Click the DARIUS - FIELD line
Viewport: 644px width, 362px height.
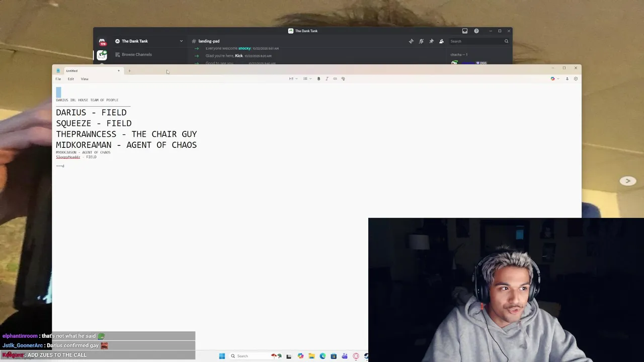pyautogui.click(x=91, y=113)
